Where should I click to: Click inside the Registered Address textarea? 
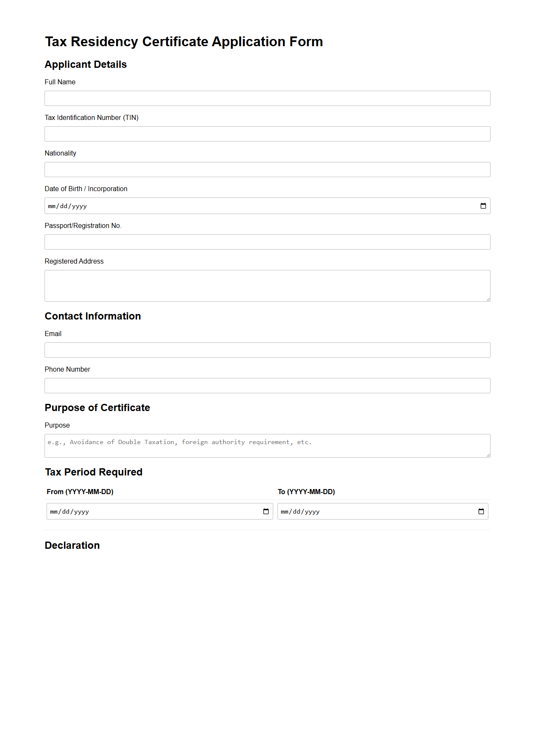pos(267,286)
